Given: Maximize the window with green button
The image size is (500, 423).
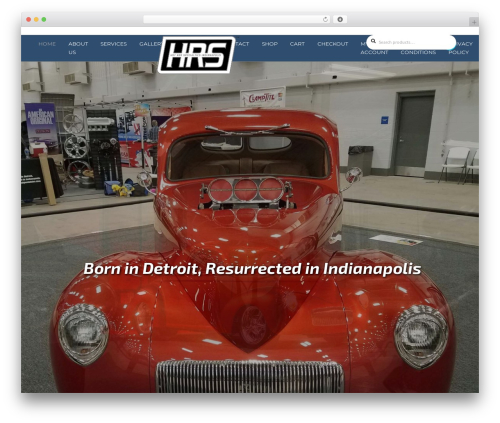Looking at the screenshot, I should (x=44, y=20).
